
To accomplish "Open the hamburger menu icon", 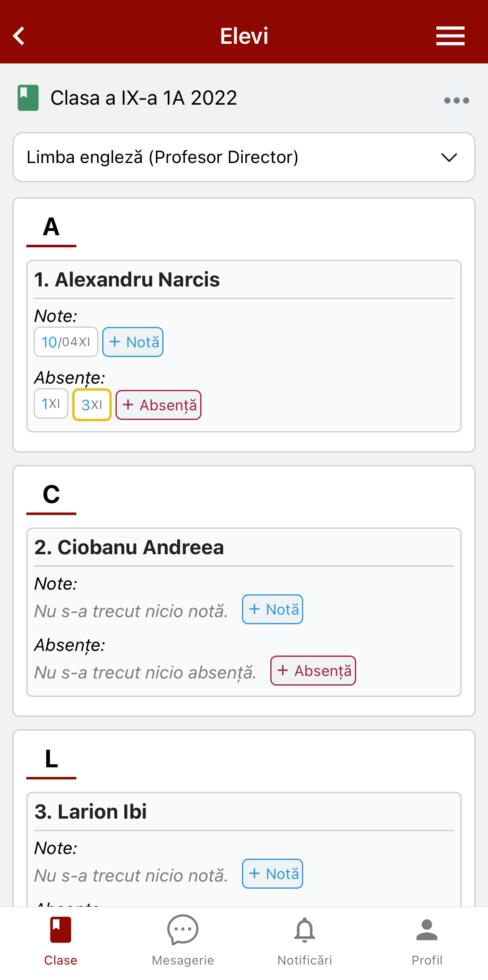I will 450,36.
